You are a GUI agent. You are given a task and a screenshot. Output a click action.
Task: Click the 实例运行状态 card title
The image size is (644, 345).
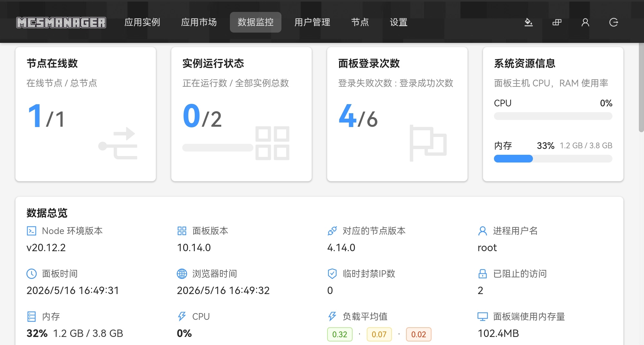[213, 63]
